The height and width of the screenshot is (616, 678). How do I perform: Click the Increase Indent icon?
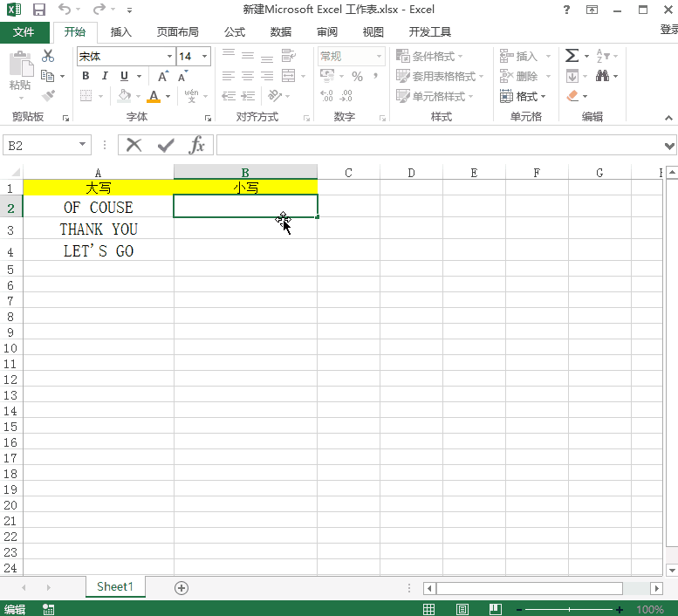tap(248, 95)
